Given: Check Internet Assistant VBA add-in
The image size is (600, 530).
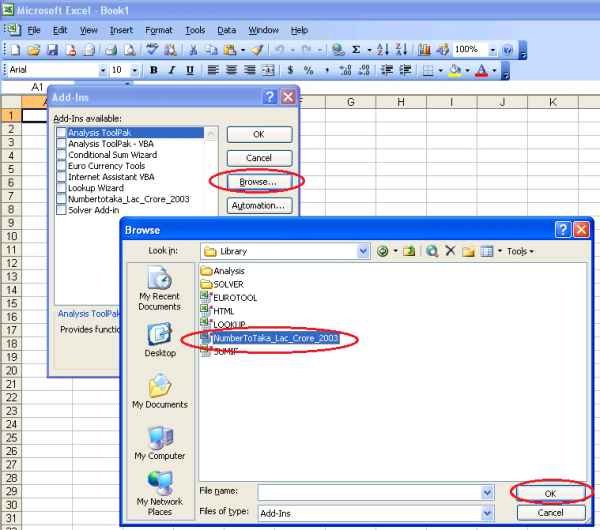Looking at the screenshot, I should pos(61,177).
